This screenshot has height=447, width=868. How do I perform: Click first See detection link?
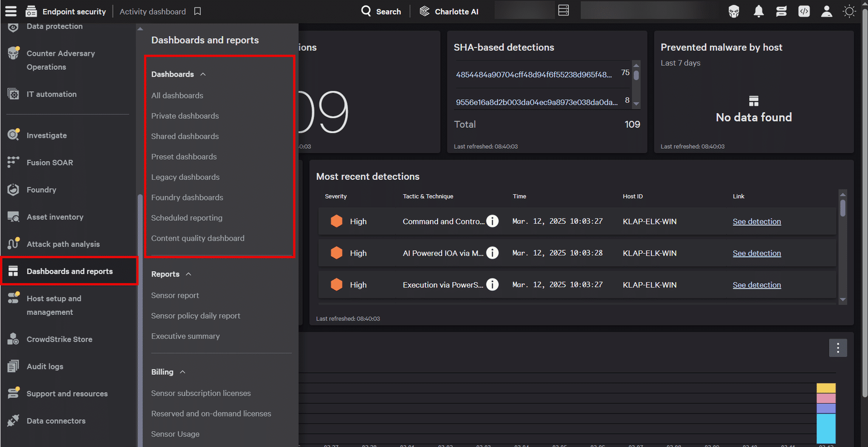tap(756, 222)
